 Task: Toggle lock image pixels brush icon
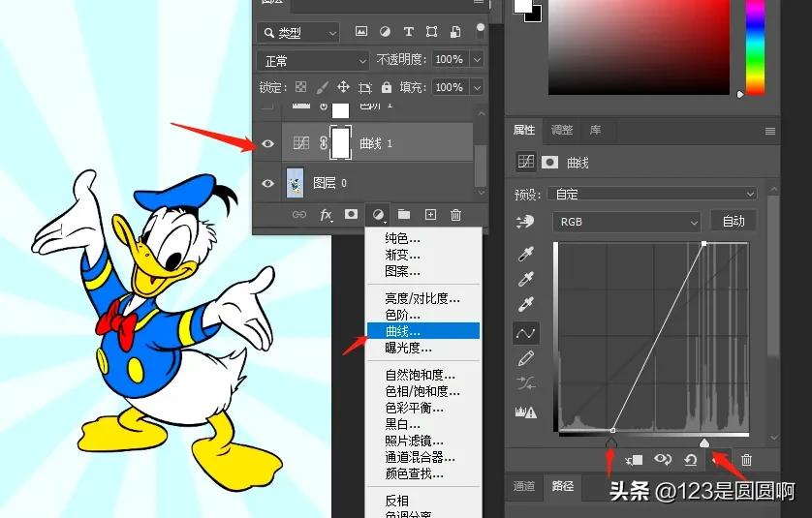(322, 87)
